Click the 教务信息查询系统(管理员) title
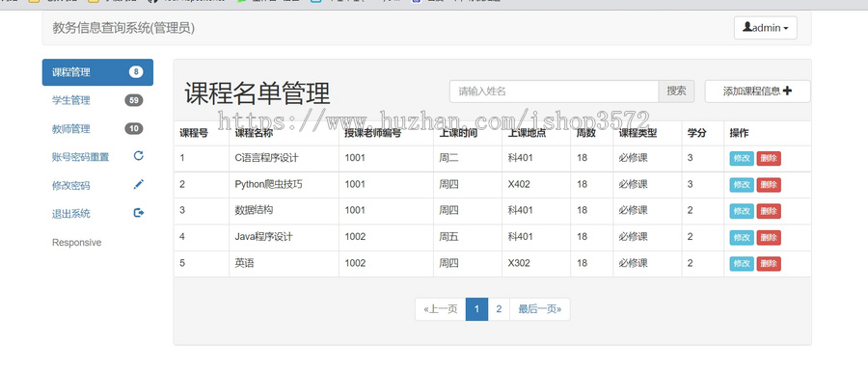 click(x=123, y=28)
